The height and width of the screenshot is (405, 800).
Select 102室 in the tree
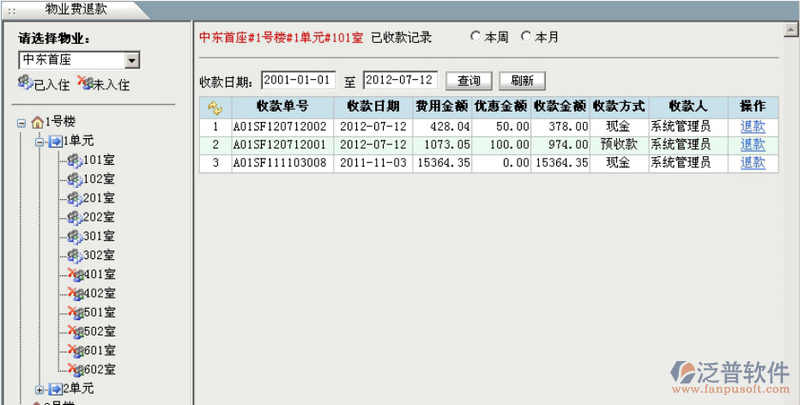click(99, 180)
